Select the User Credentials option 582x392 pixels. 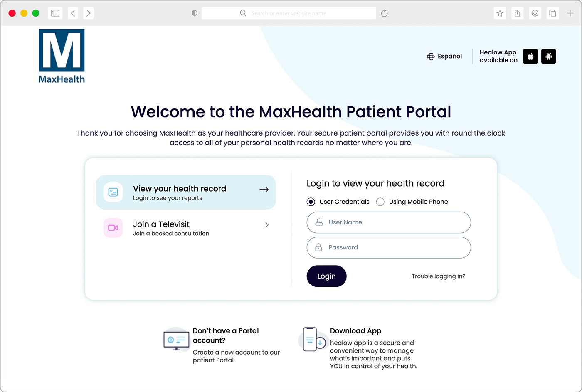(311, 202)
